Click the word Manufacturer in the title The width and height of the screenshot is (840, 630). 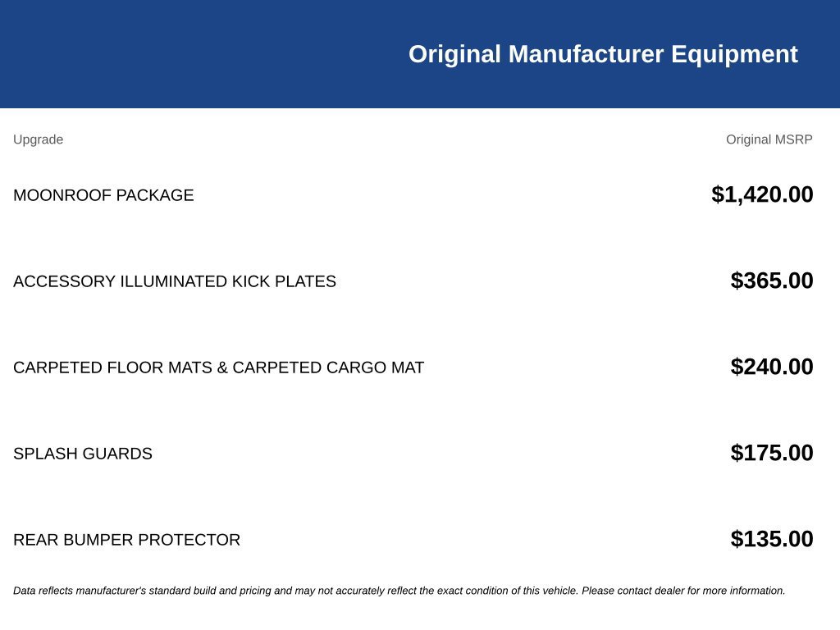pyautogui.click(x=586, y=54)
